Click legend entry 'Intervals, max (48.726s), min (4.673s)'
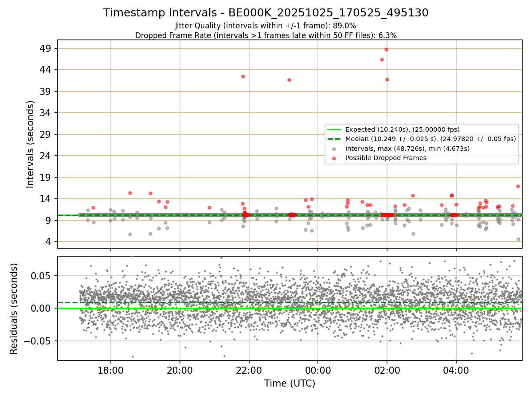This screenshot has height=399, width=532. tap(407, 149)
